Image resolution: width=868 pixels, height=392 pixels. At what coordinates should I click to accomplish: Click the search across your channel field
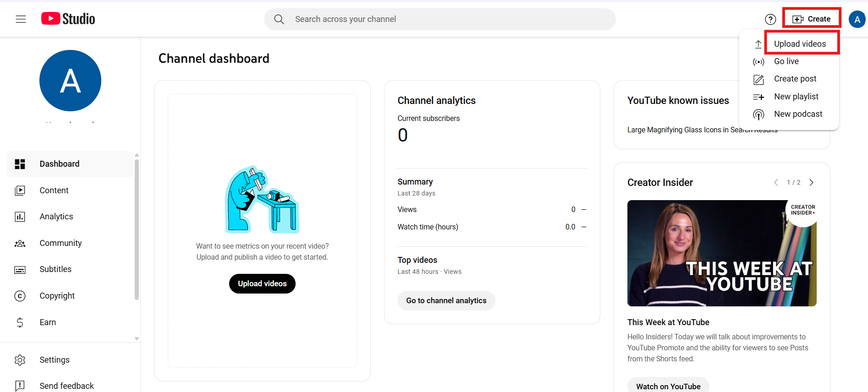[x=440, y=19]
